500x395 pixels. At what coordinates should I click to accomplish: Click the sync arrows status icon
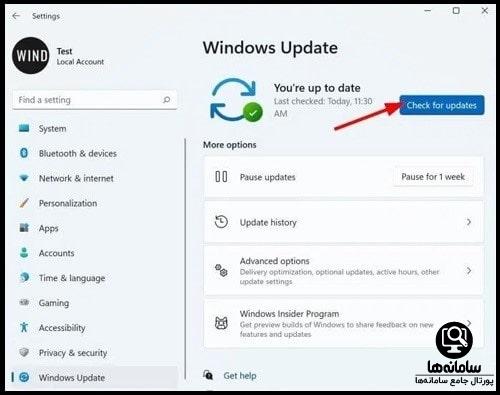pyautogui.click(x=236, y=100)
